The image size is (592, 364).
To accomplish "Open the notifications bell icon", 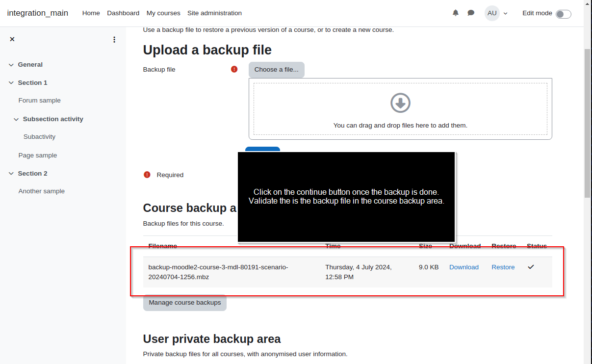I will pos(456,13).
